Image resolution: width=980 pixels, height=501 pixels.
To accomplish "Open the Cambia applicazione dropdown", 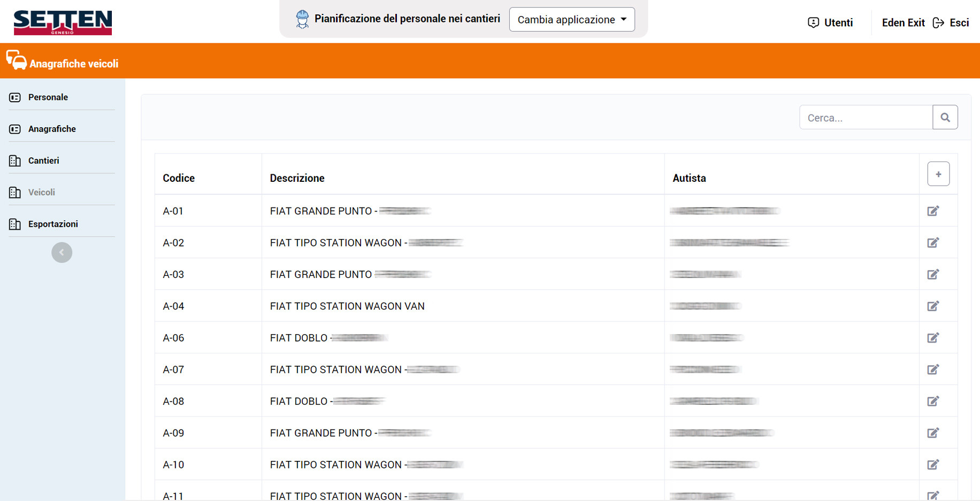I will click(x=571, y=19).
